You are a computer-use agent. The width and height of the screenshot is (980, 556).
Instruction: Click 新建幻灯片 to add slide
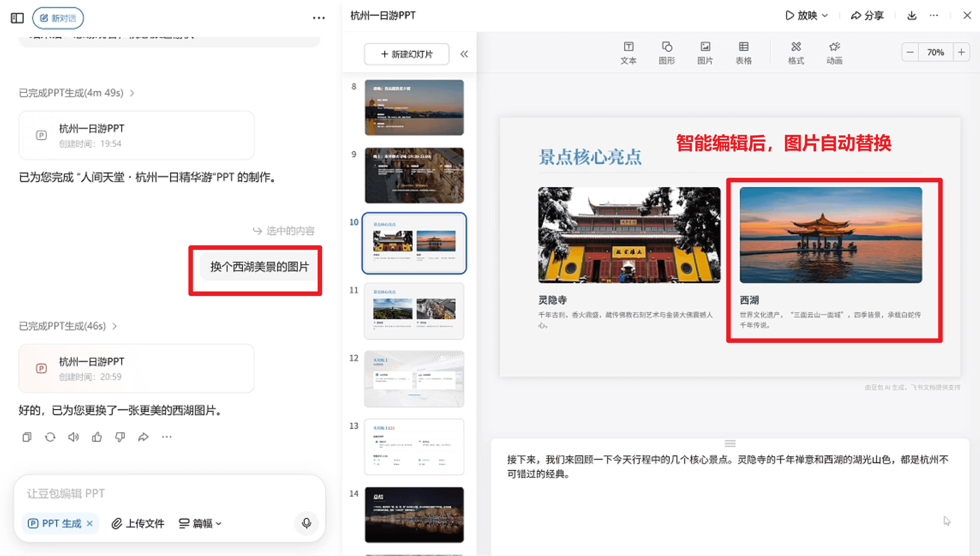(x=406, y=54)
